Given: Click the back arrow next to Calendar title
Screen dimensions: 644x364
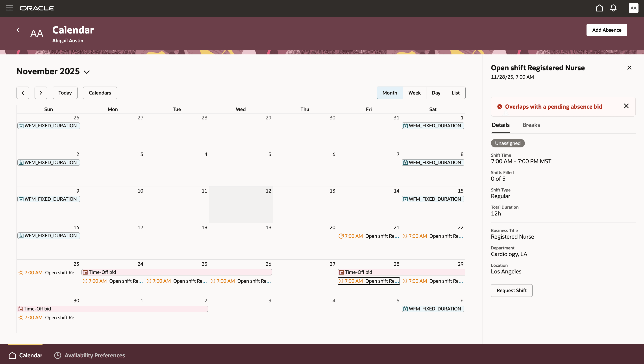Looking at the screenshot, I should coord(18,30).
